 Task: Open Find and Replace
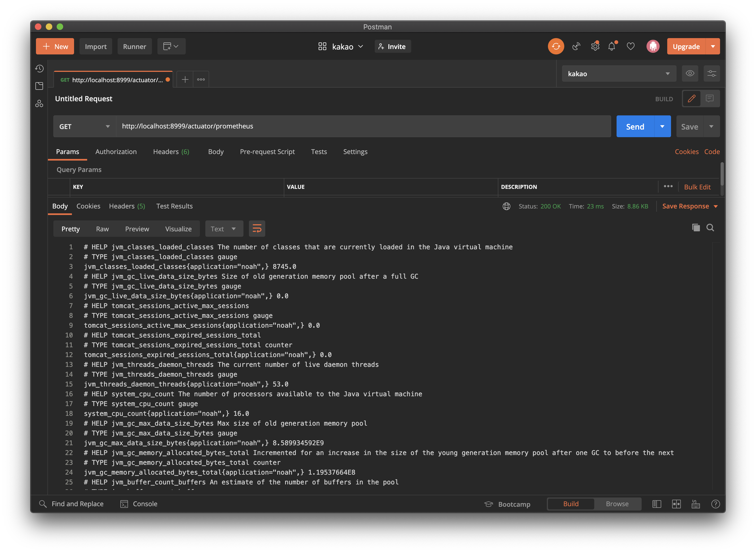(71, 504)
